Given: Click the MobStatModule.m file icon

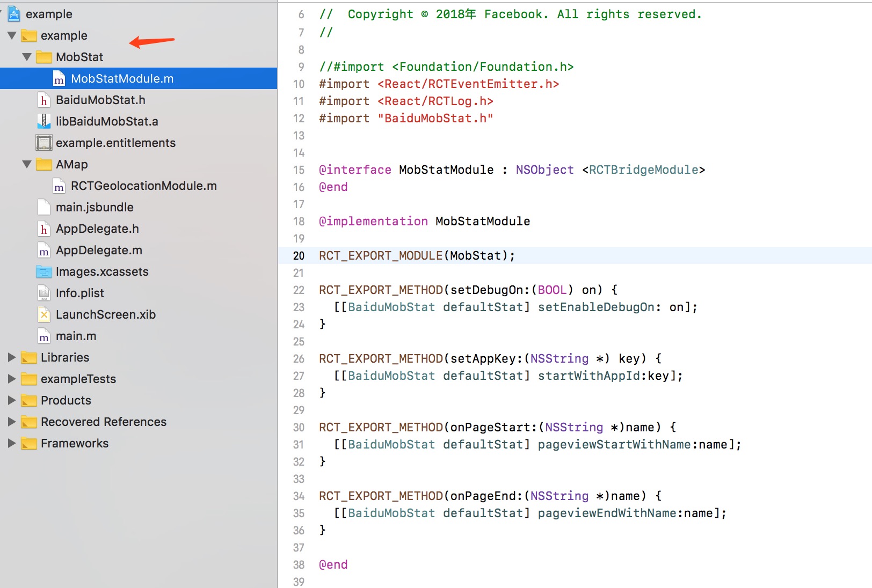Looking at the screenshot, I should pos(59,79).
